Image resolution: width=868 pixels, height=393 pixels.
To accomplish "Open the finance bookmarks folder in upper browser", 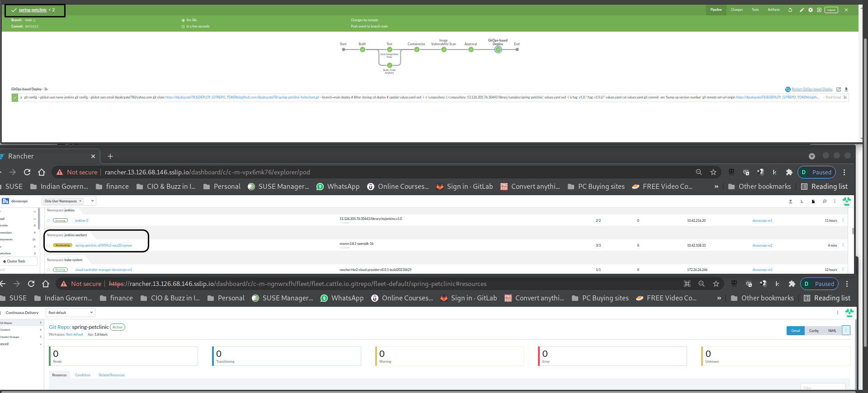I will pos(112,187).
